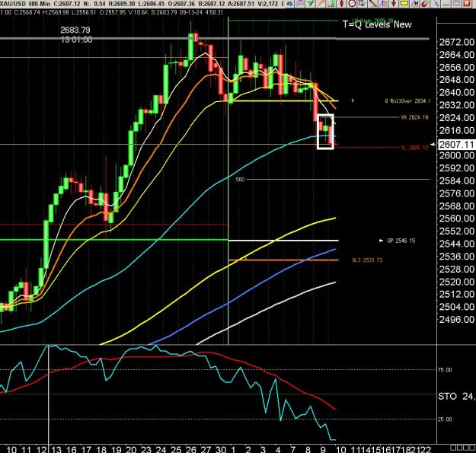Minimize the chart window
This screenshot has width=476, height=453.
(446, 4)
